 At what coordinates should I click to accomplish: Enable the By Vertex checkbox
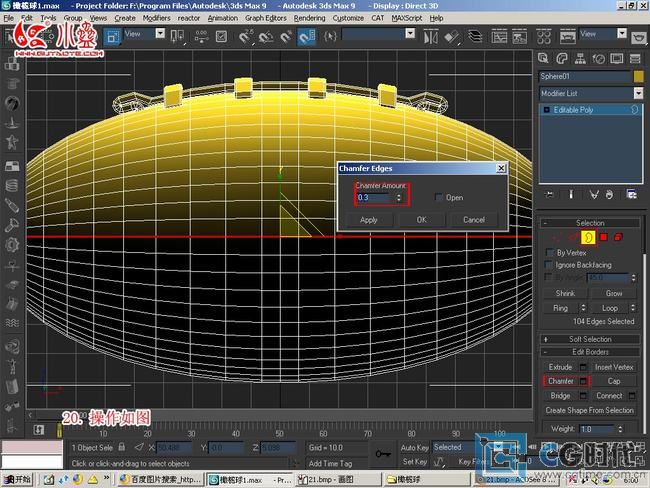[x=550, y=252]
